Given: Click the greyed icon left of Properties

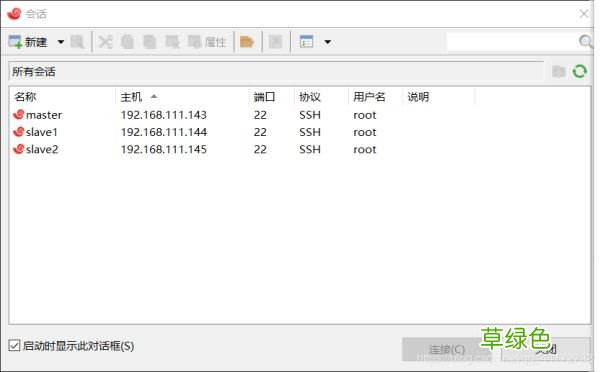Looking at the screenshot, I should [x=172, y=42].
